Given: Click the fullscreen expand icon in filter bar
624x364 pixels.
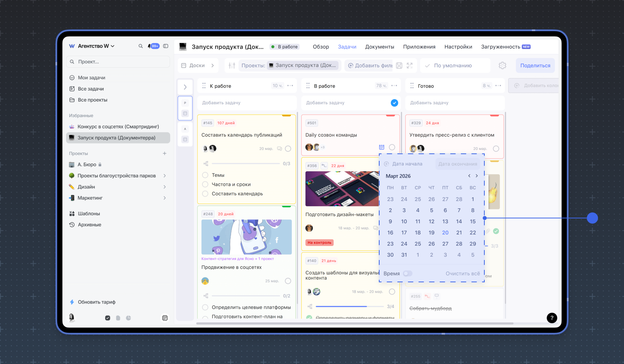Looking at the screenshot, I should click(x=410, y=65).
